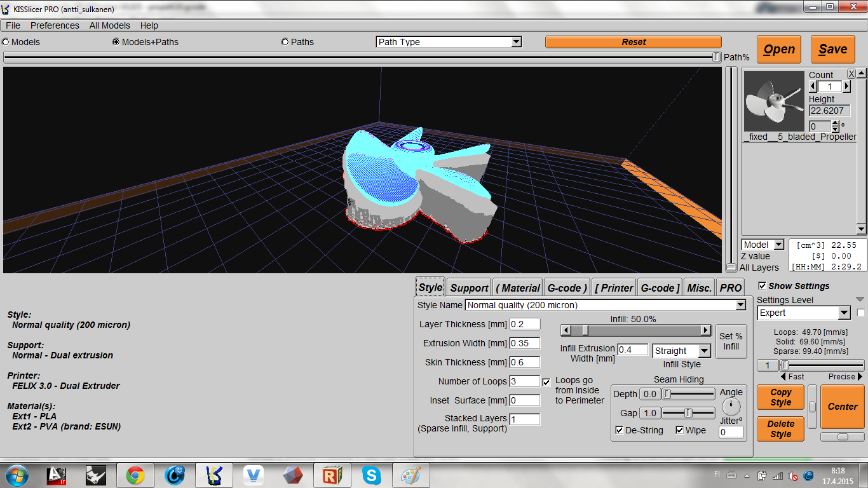Viewport: 868px width, 488px height.
Task: Click the seam Gap slider handle
Action: [689, 413]
